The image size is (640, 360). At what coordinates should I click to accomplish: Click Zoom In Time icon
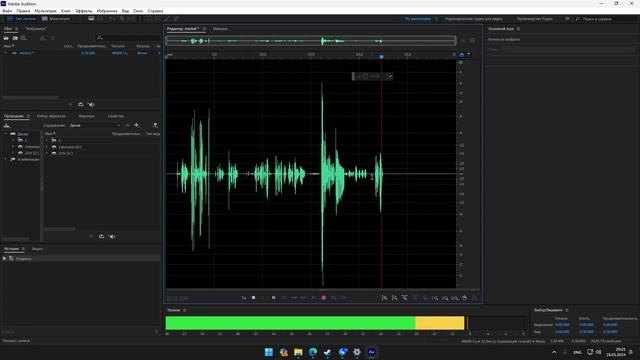[404, 298]
